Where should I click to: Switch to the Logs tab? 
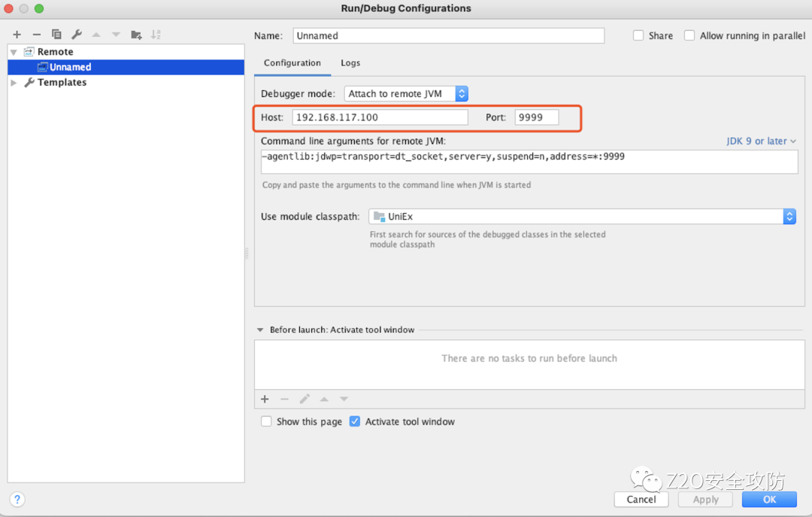(x=350, y=62)
